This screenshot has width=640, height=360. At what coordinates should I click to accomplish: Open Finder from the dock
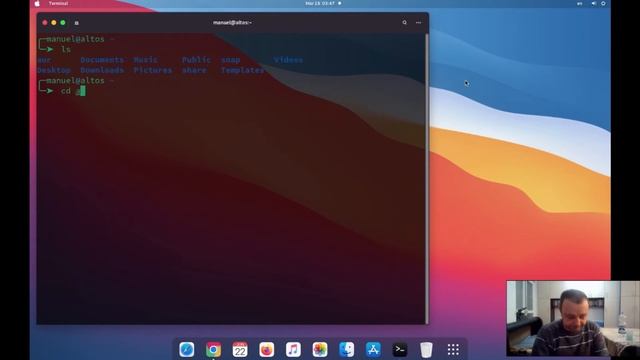click(347, 349)
